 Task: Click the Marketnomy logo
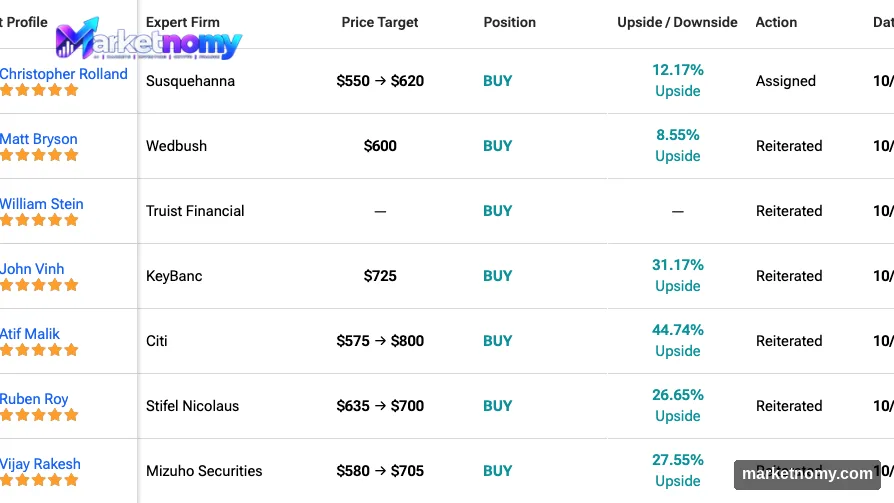pyautogui.click(x=148, y=39)
